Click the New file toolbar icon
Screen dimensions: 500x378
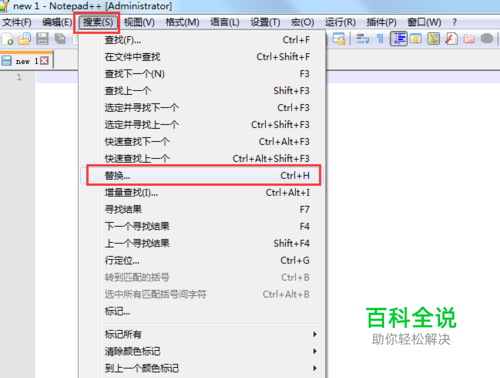(x=7, y=39)
